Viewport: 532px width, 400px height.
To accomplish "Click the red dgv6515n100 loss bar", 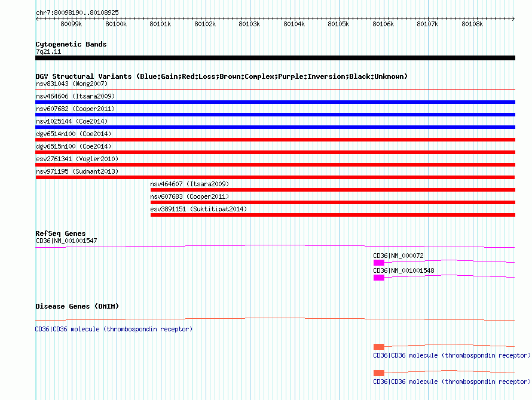I will (x=275, y=152).
